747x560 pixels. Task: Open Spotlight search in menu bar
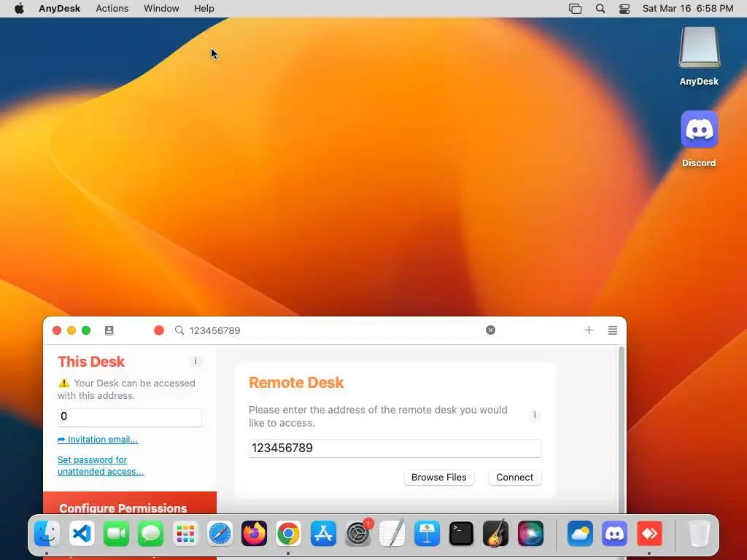600,9
